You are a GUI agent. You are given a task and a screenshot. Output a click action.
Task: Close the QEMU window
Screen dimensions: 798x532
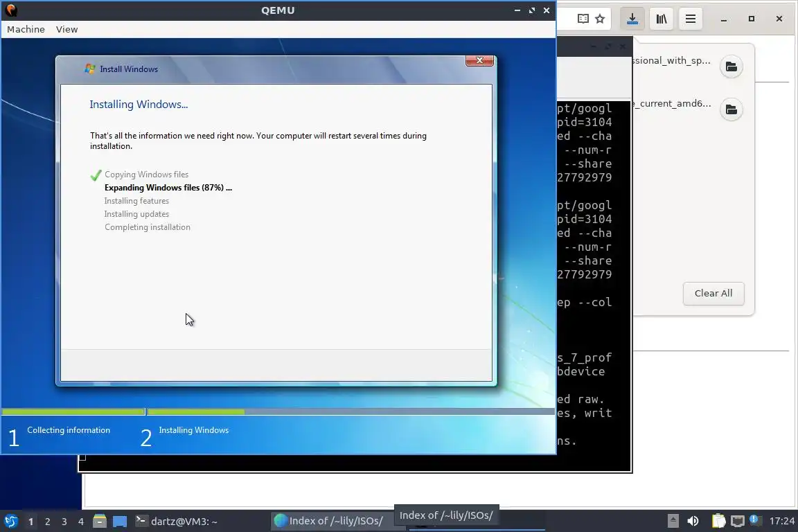(x=547, y=10)
